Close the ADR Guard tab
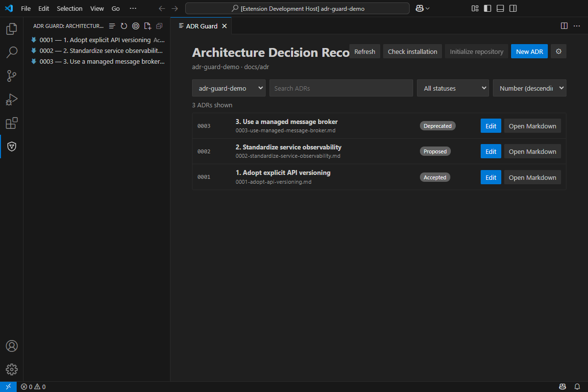 pyautogui.click(x=224, y=26)
